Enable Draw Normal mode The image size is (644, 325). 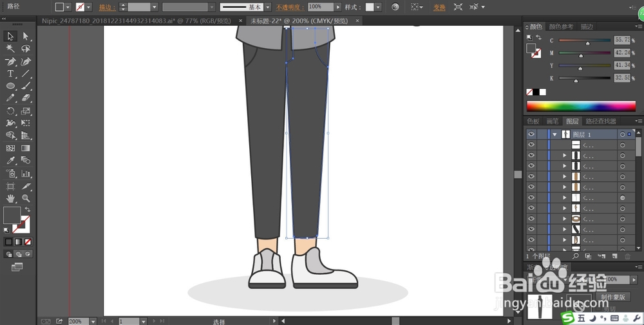[x=8, y=254]
